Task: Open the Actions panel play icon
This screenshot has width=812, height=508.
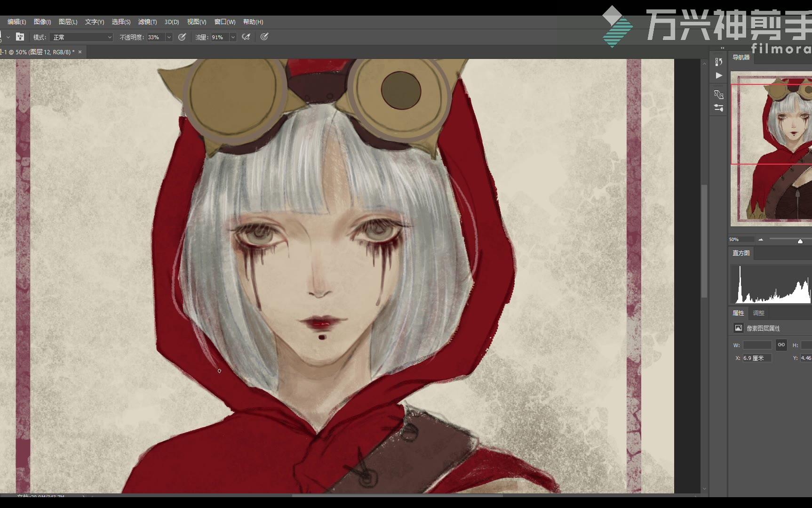Action: pos(718,75)
